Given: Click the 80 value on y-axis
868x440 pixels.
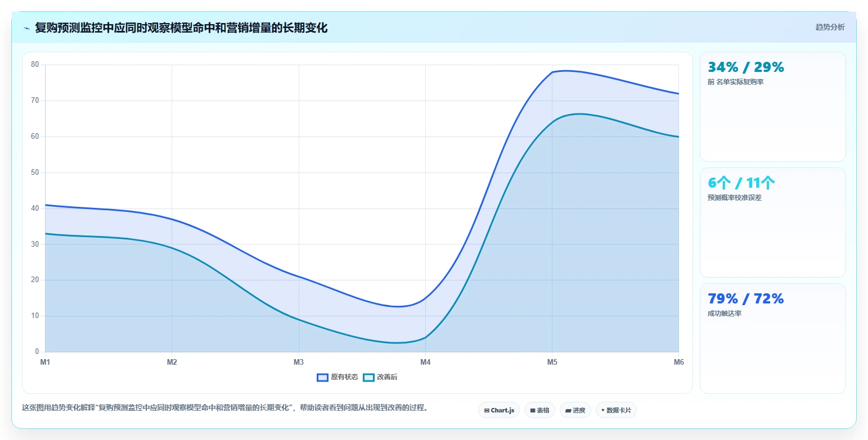Looking at the screenshot, I should (35, 65).
